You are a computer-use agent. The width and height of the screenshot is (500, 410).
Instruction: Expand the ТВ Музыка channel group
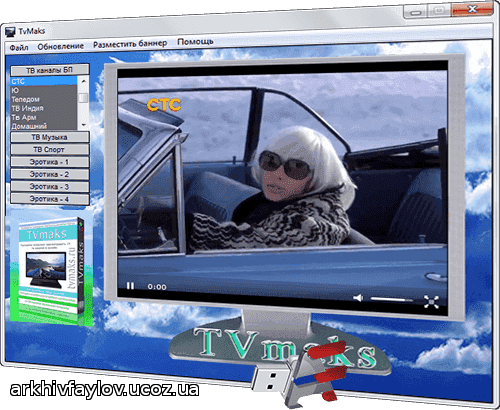50,137
